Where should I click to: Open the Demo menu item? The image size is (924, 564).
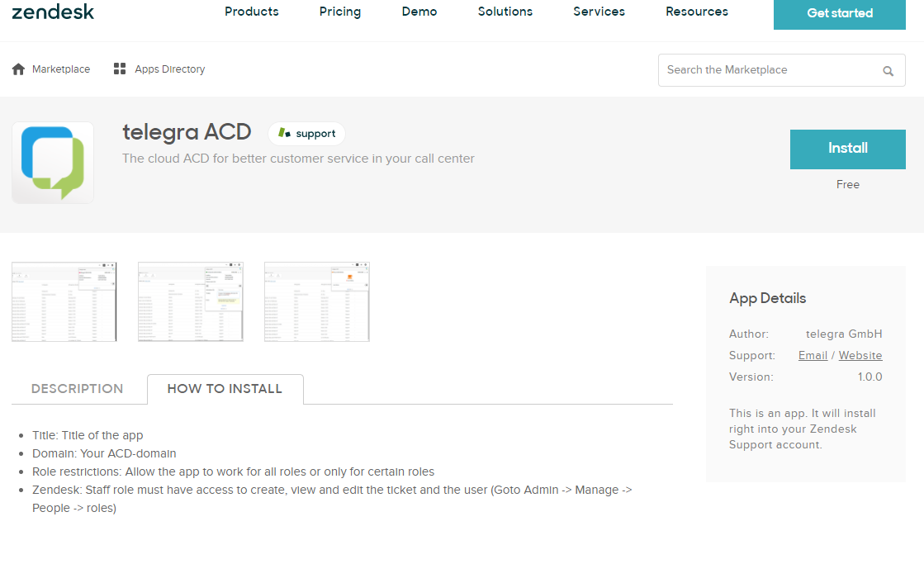coord(419,12)
